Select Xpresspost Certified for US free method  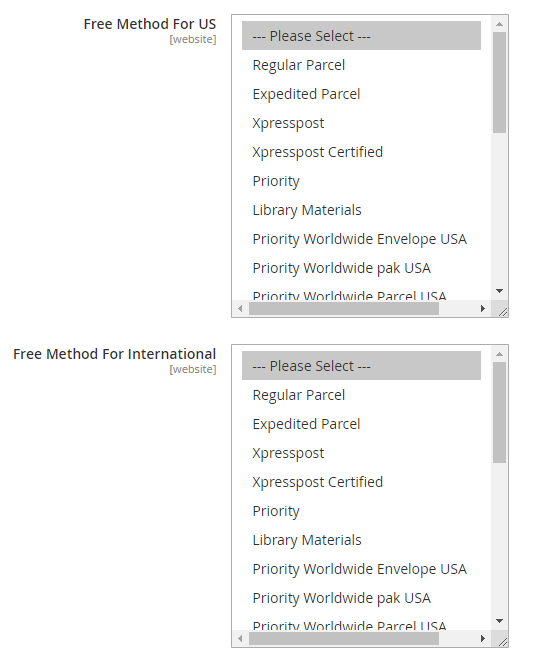tap(361, 152)
